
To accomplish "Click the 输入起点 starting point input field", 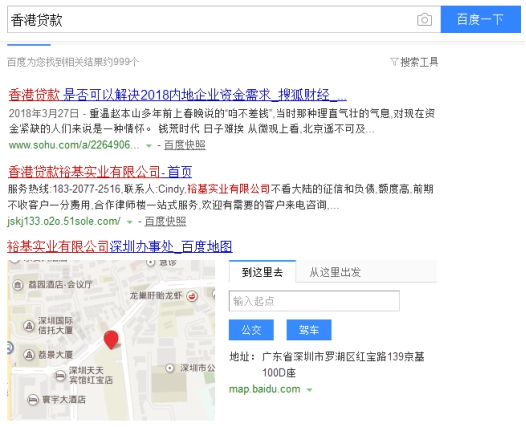I will [x=314, y=301].
